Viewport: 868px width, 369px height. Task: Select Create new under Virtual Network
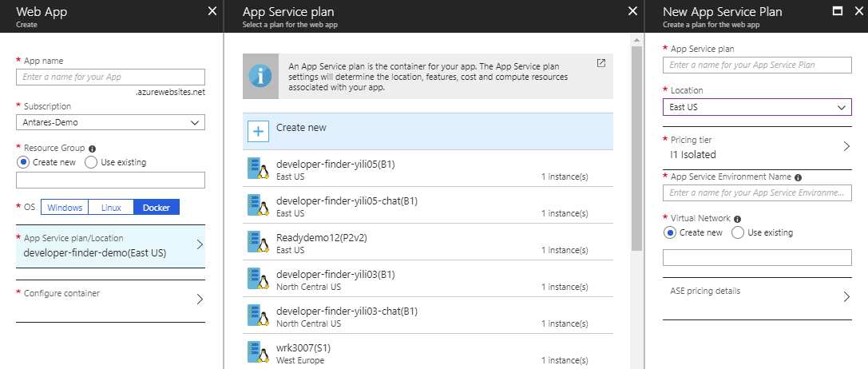[671, 232]
